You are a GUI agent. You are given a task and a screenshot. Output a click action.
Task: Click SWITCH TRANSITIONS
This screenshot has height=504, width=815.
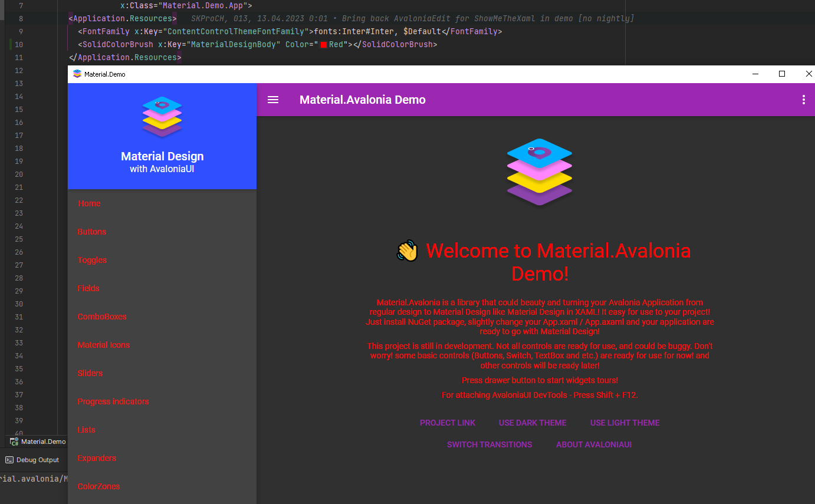click(x=489, y=444)
